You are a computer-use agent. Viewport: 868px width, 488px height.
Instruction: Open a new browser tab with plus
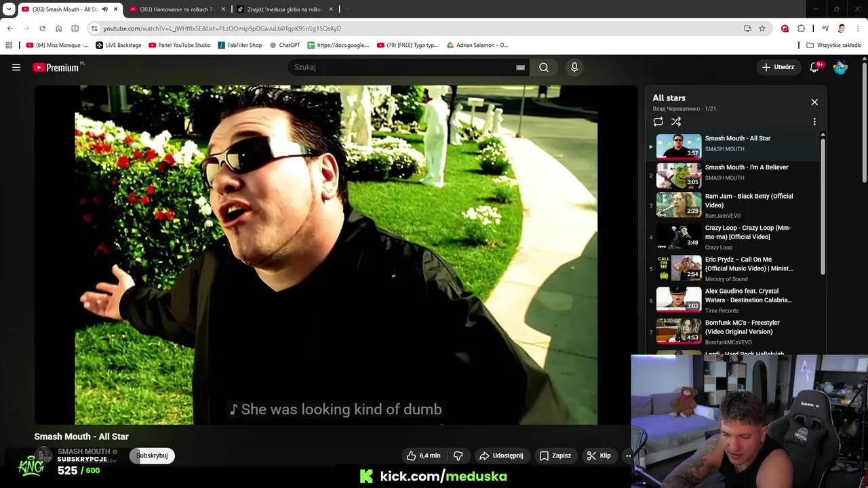point(347,9)
